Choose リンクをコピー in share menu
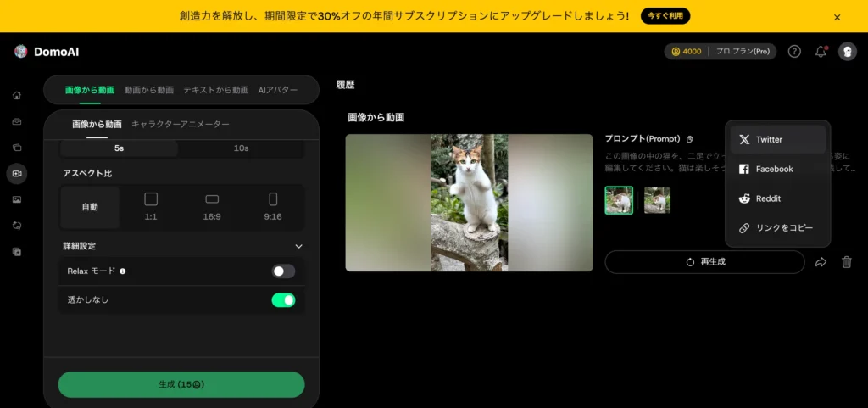 click(x=778, y=227)
